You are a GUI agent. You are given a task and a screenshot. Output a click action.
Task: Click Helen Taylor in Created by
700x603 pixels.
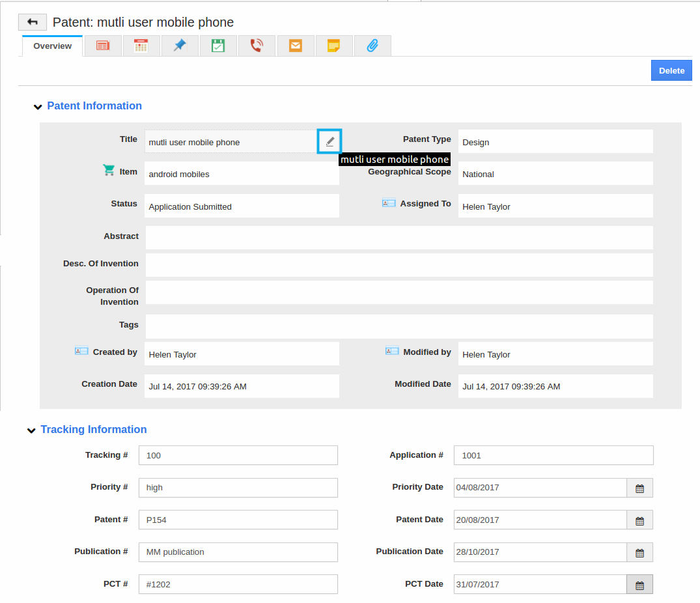tap(242, 354)
